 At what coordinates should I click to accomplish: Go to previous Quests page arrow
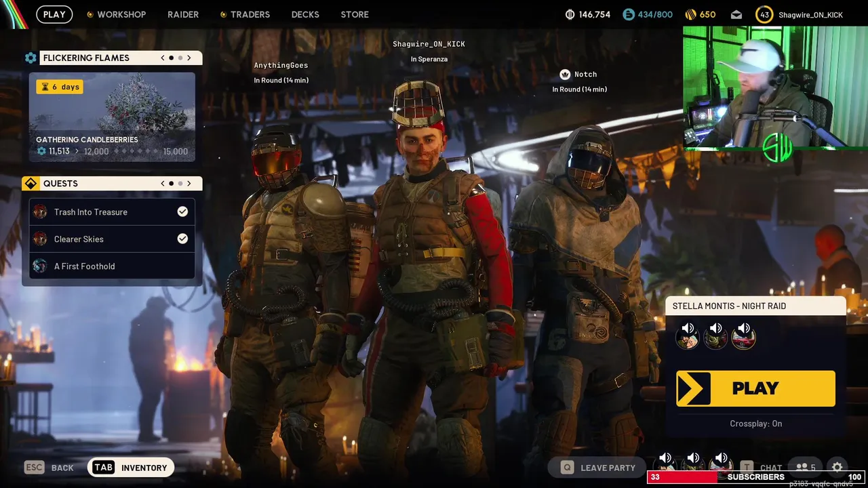click(x=163, y=183)
